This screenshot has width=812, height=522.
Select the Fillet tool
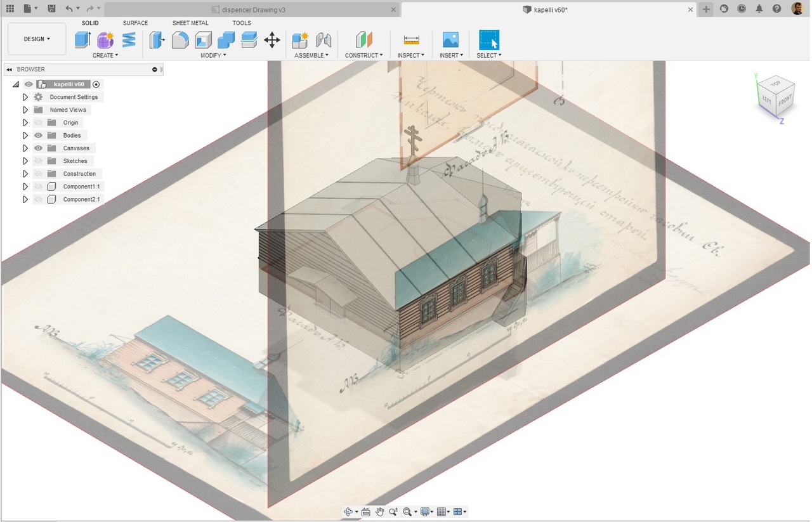point(180,40)
